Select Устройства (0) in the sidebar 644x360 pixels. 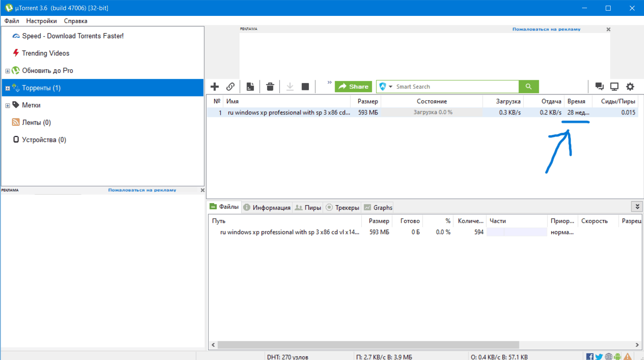44,140
